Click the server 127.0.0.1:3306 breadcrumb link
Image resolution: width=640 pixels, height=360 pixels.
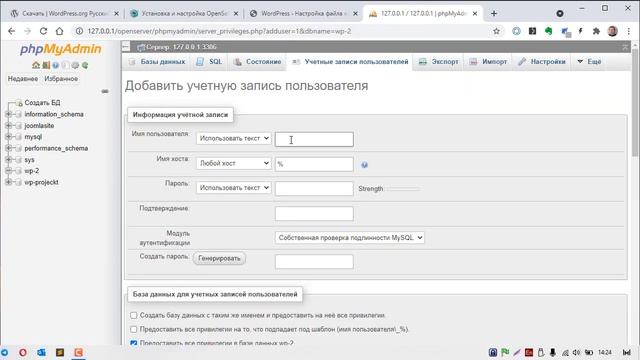(181, 47)
